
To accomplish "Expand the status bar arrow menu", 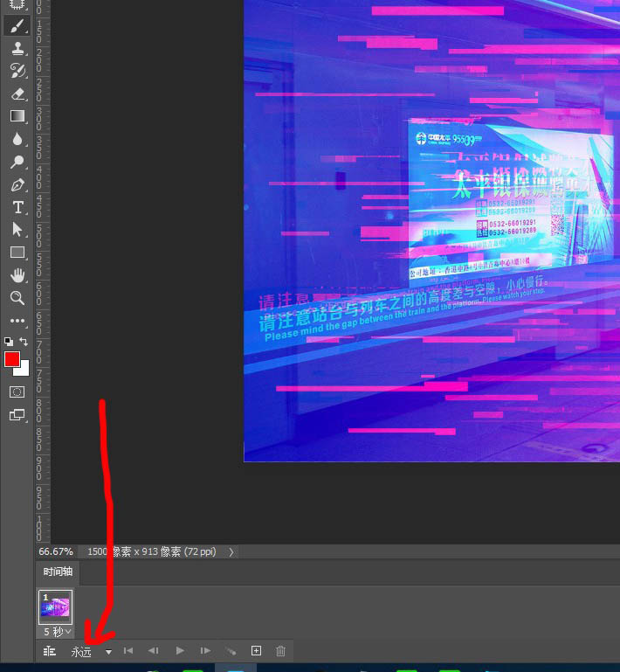I will (231, 552).
